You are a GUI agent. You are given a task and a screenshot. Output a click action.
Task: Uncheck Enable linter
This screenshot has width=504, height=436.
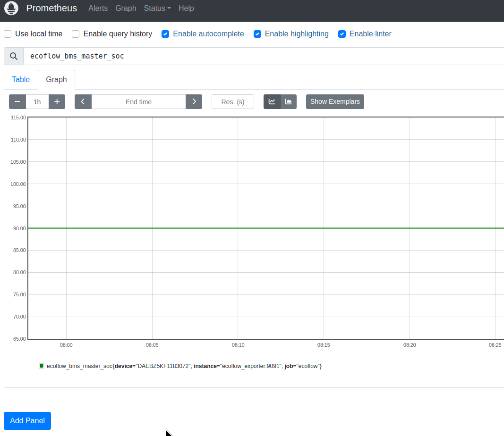342,34
